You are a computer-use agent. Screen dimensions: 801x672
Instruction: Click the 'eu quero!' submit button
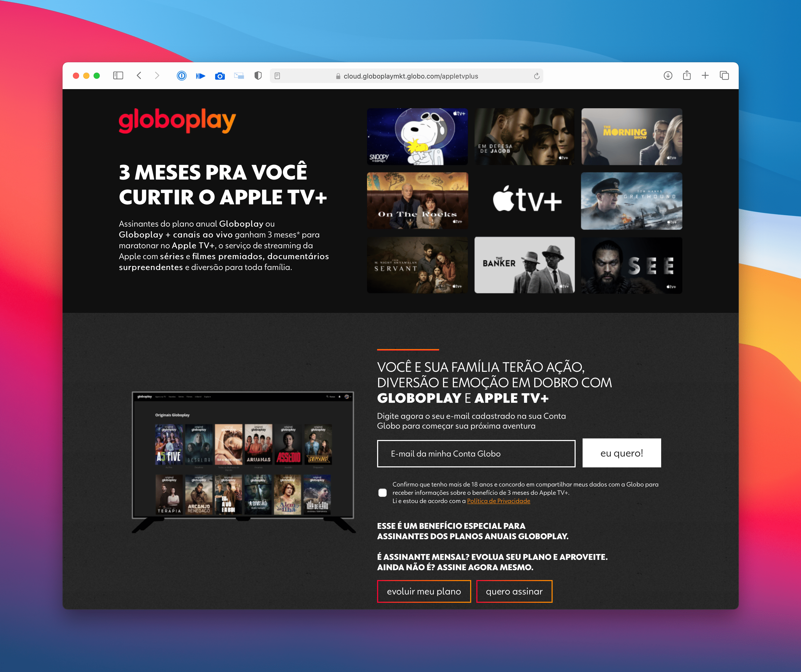pyautogui.click(x=620, y=454)
